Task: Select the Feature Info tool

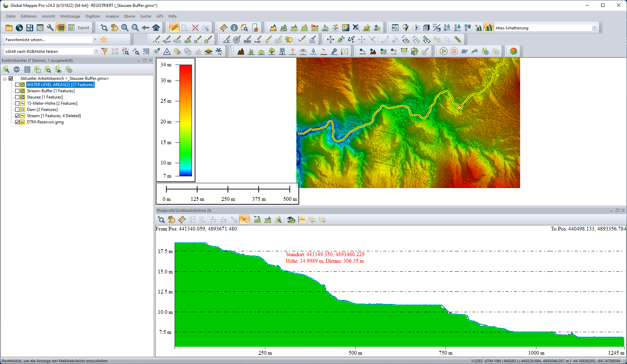Action: 234,28
